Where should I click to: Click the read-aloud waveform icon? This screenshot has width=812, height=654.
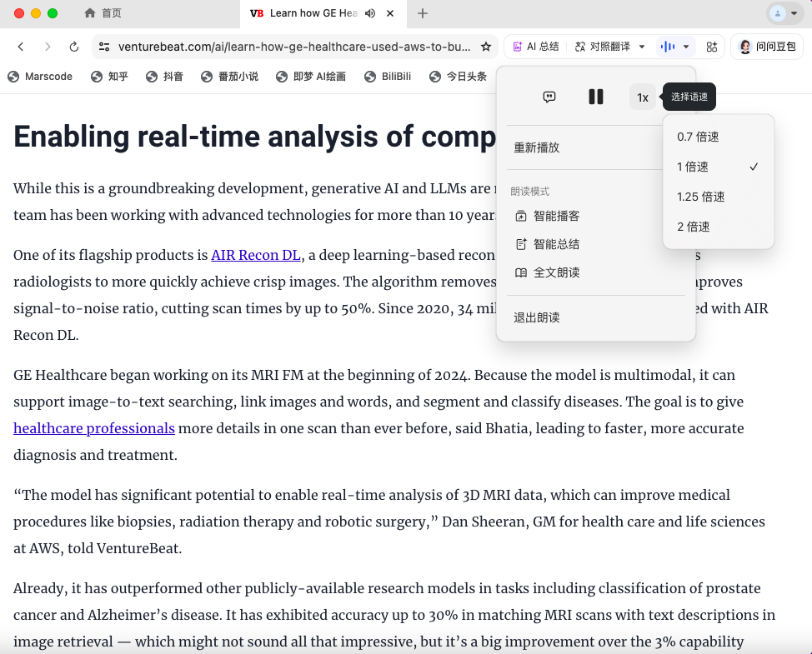coord(668,47)
